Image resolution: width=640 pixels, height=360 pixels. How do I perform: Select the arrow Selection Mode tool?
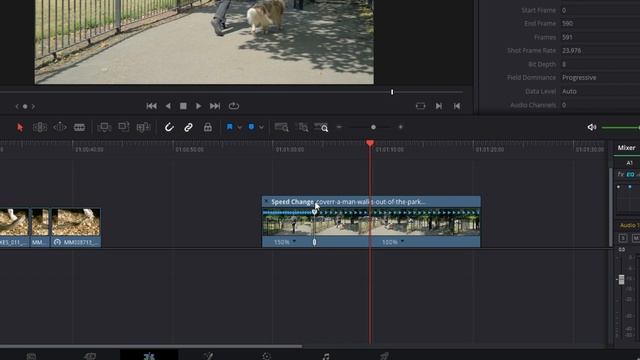(20, 127)
